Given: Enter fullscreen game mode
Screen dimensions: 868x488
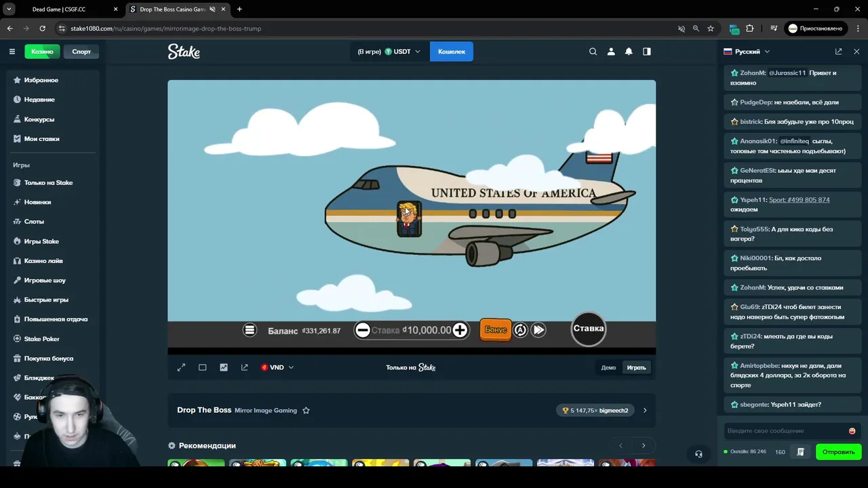Looking at the screenshot, I should [181, 367].
